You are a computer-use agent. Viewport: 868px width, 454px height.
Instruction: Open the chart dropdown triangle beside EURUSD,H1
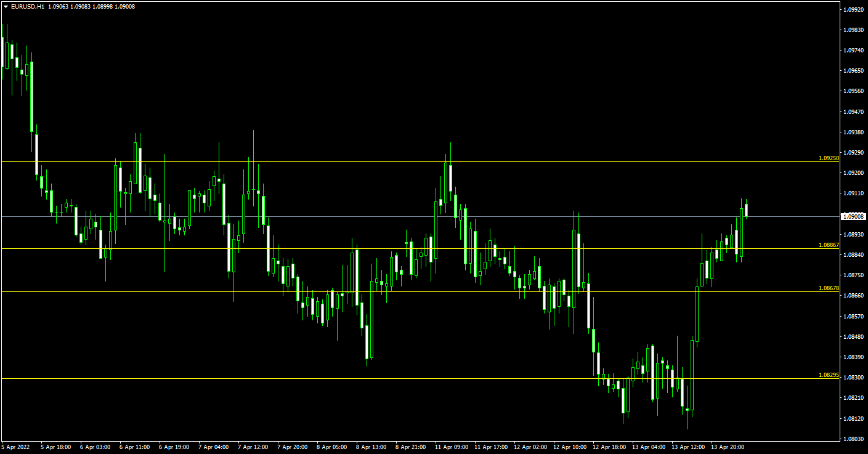tap(6, 6)
